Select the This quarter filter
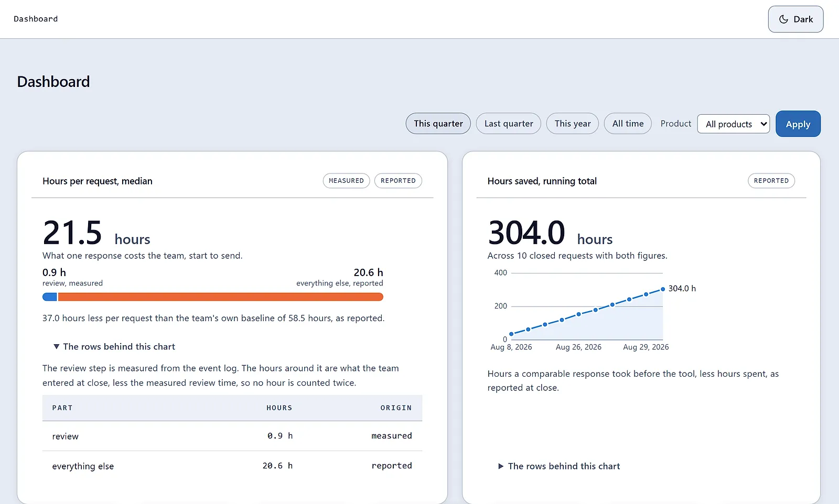The height and width of the screenshot is (504, 839). pos(438,124)
